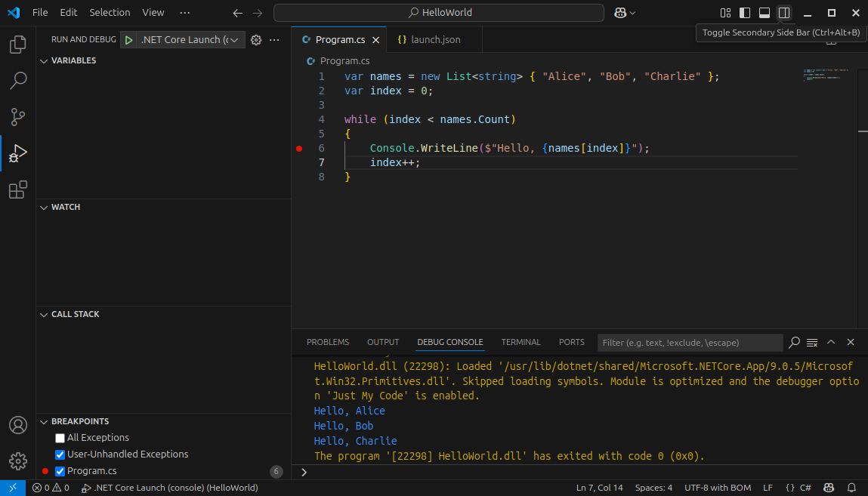Screen dimensions: 868x496
Task: Open problems via errors and warnings indicator
Action: click(x=51, y=488)
